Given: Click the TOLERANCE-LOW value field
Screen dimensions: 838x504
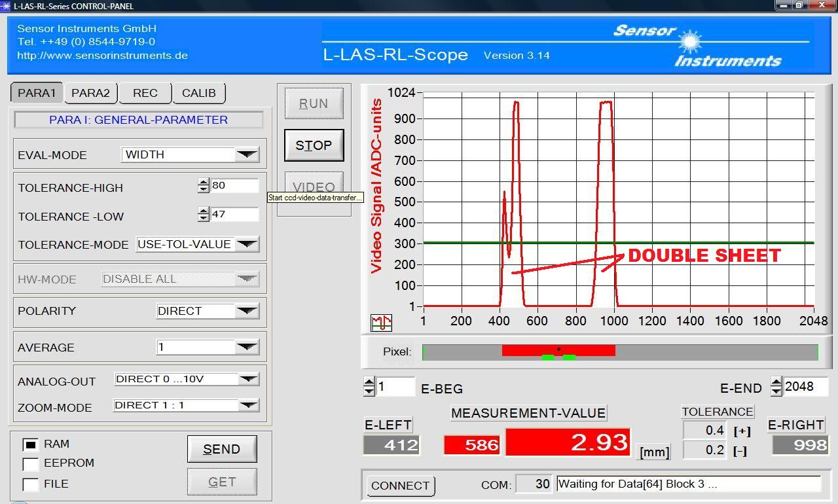Looking at the screenshot, I should 234,214.
